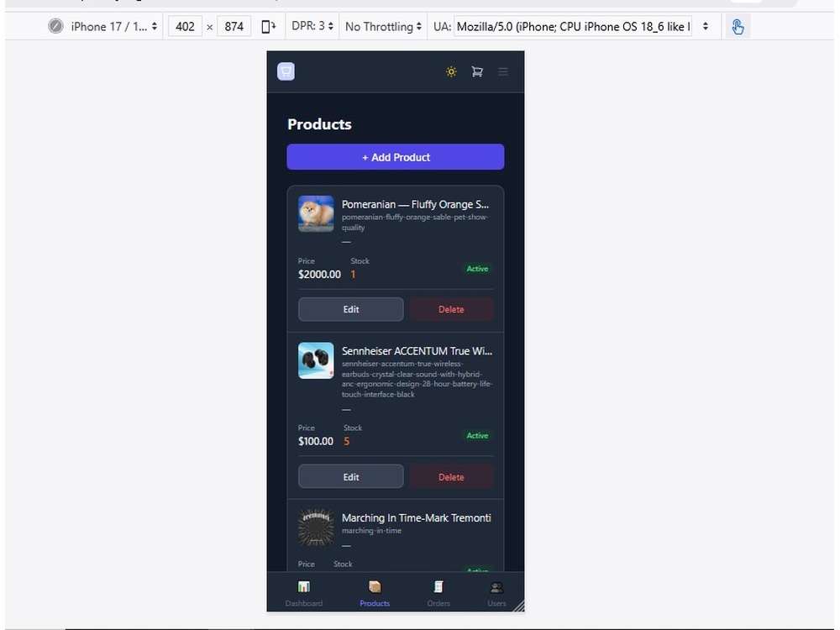Viewport: 840px width, 630px height.
Task: Click the marching-in-time slug text
Action: pyautogui.click(x=371, y=530)
